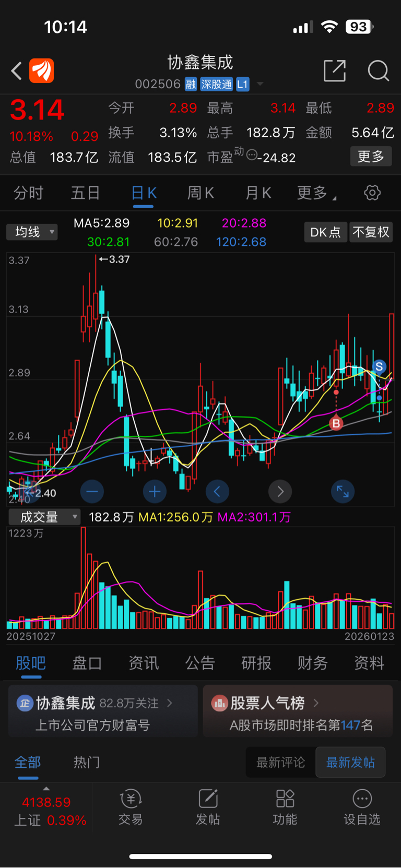Viewport: 401px width, 868px height.
Task: Tap the 更多 quote details button
Action: [x=371, y=156]
